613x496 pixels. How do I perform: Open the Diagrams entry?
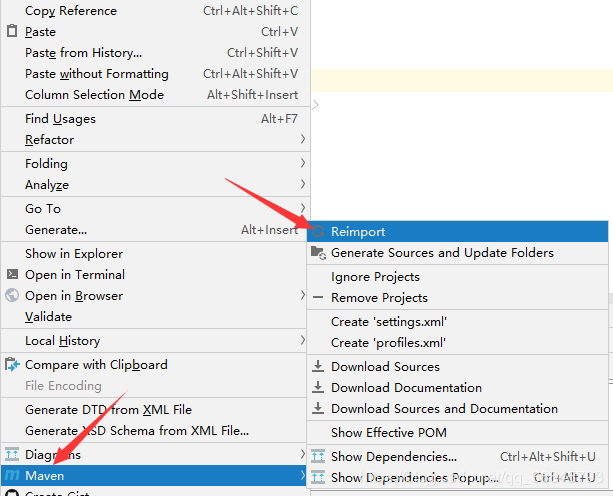tap(155, 455)
